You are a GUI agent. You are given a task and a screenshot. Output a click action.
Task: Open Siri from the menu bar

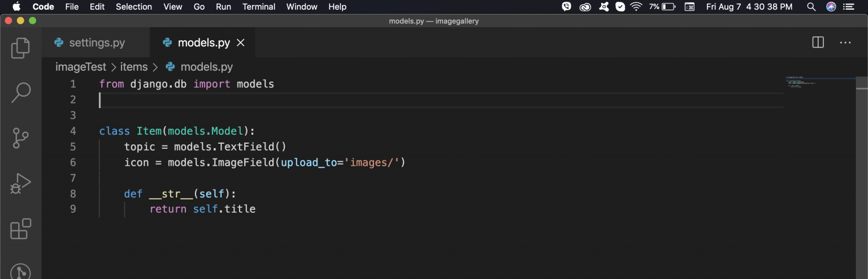(831, 7)
